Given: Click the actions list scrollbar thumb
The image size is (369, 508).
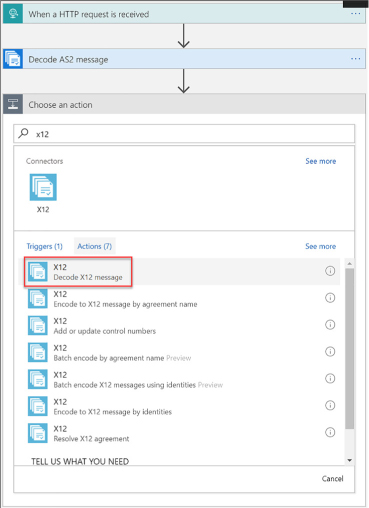Looking at the screenshot, I should [349, 349].
